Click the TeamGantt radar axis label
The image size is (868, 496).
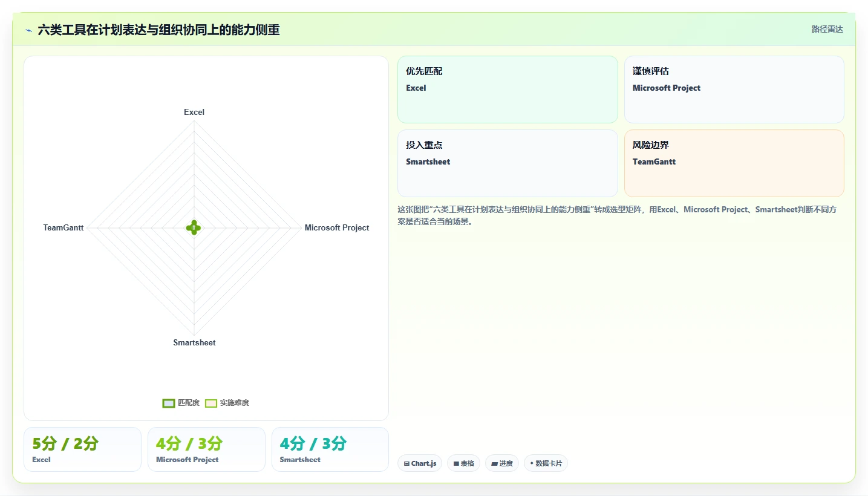click(64, 227)
